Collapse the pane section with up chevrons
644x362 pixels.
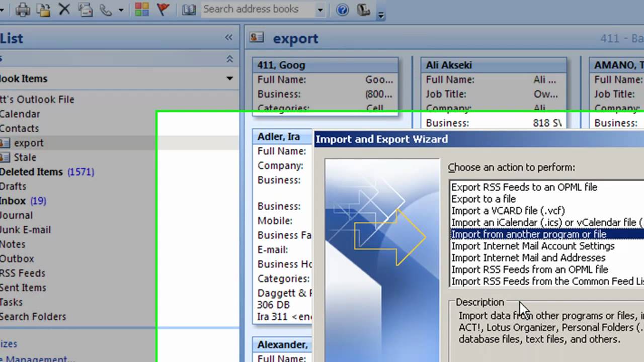click(229, 59)
